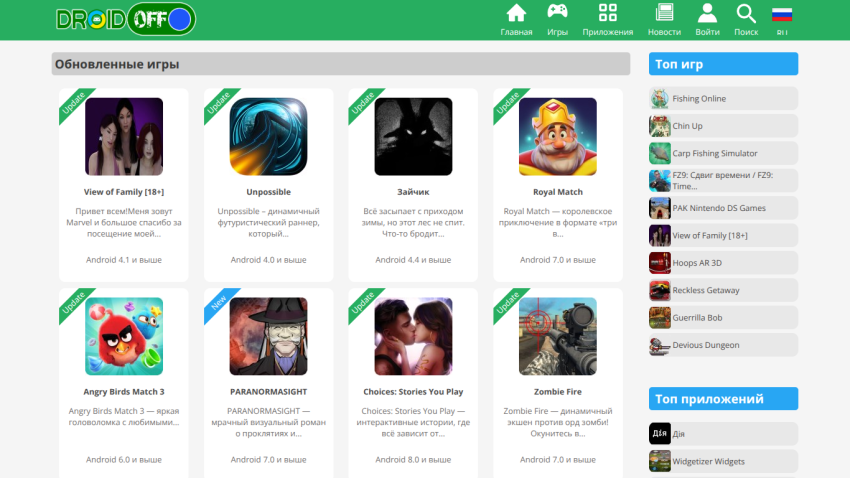Open Widgetizer Widgets in top apps
Image resolution: width=850 pixels, height=478 pixels.
[x=723, y=461]
